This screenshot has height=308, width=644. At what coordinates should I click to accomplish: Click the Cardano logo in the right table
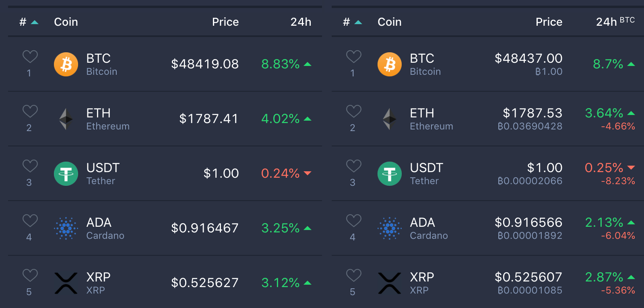(x=390, y=228)
